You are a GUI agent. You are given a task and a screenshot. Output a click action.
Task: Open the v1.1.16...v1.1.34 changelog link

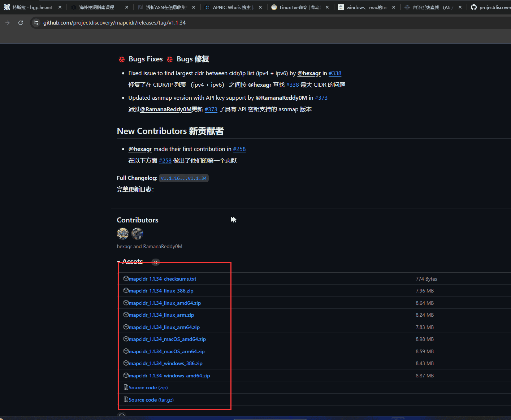pos(184,178)
